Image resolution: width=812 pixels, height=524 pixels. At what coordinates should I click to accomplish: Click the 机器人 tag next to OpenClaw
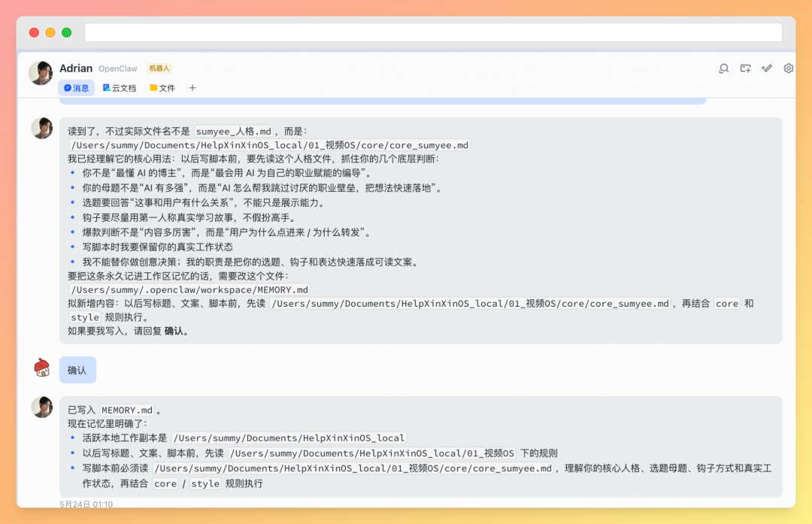(159, 68)
